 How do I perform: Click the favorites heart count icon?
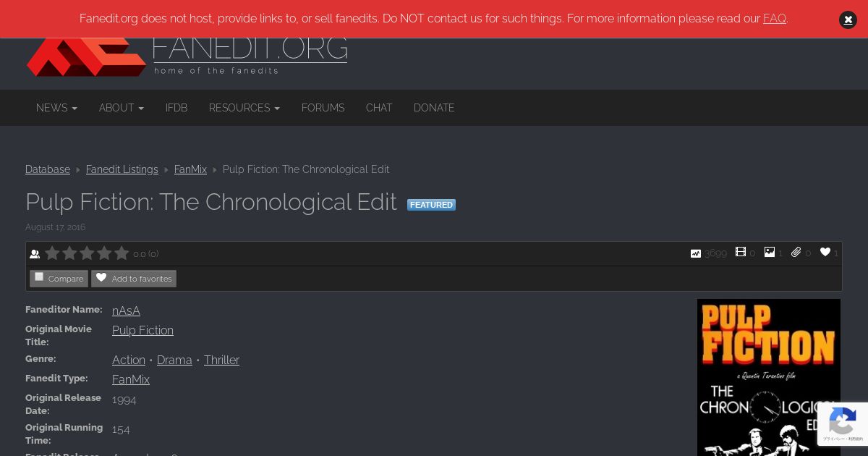click(825, 252)
